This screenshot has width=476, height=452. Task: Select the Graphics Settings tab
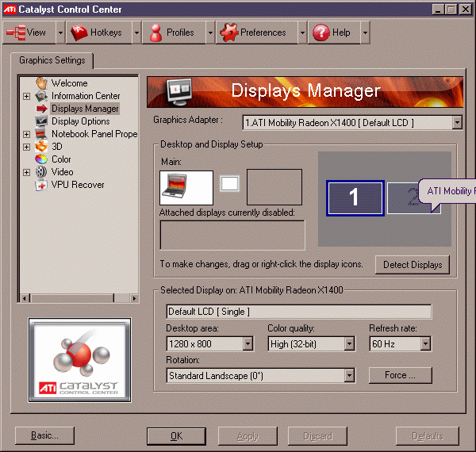[52, 60]
